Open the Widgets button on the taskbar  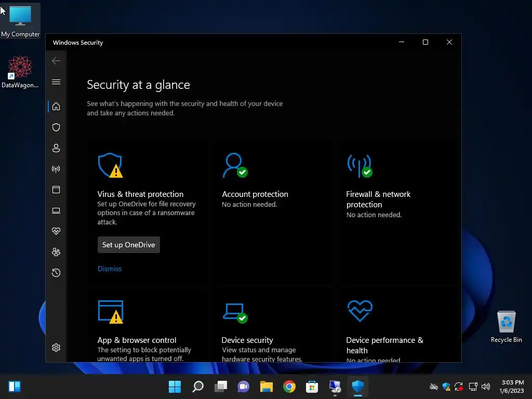(15, 387)
